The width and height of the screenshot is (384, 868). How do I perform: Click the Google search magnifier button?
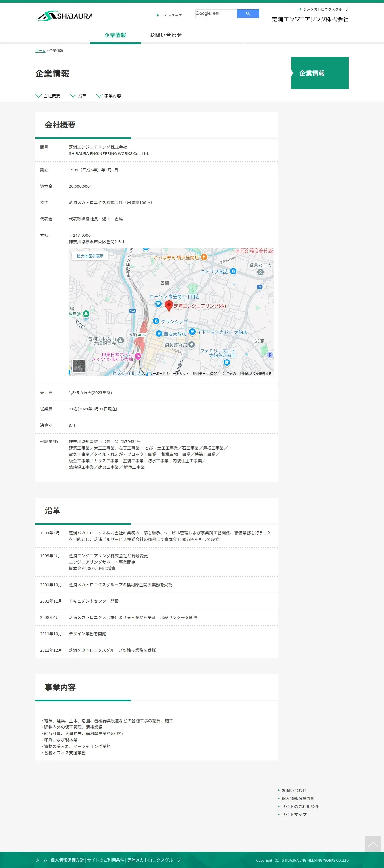click(248, 13)
